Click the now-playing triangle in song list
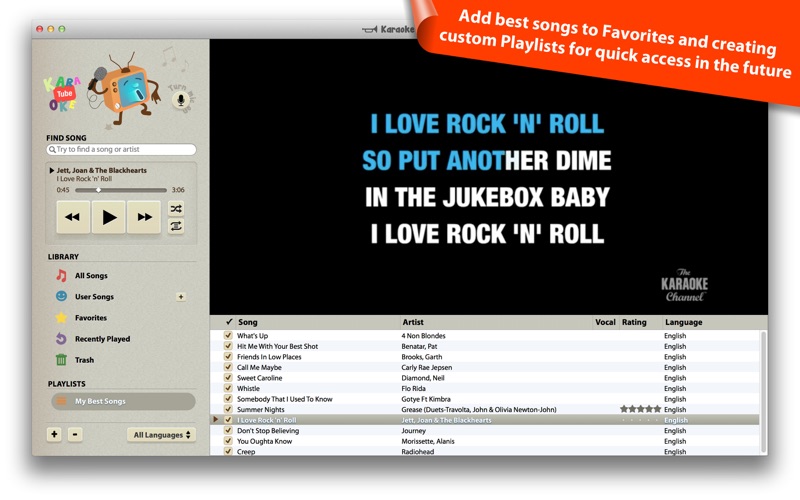The height and width of the screenshot is (500, 800). pyautogui.click(x=215, y=419)
